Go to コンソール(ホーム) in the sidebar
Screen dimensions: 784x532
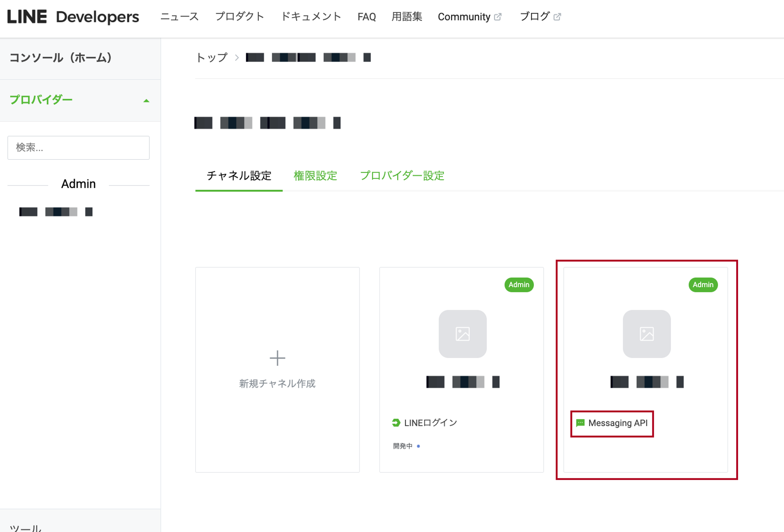pyautogui.click(x=61, y=58)
